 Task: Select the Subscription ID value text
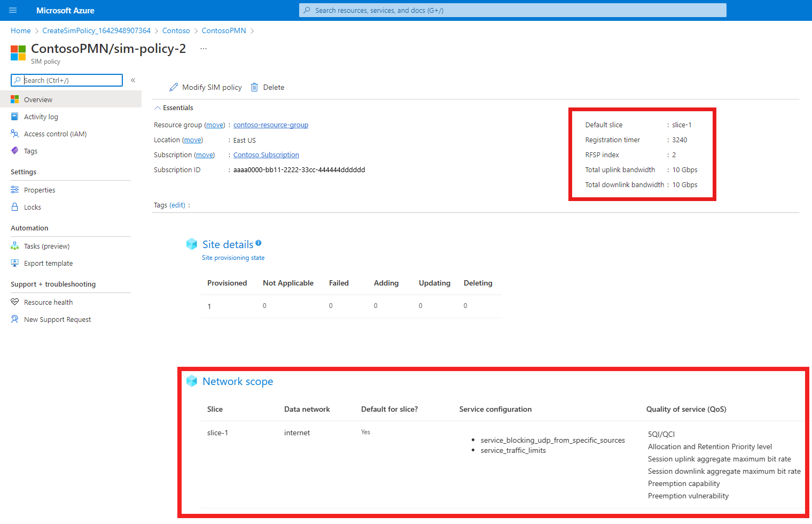tap(299, 169)
